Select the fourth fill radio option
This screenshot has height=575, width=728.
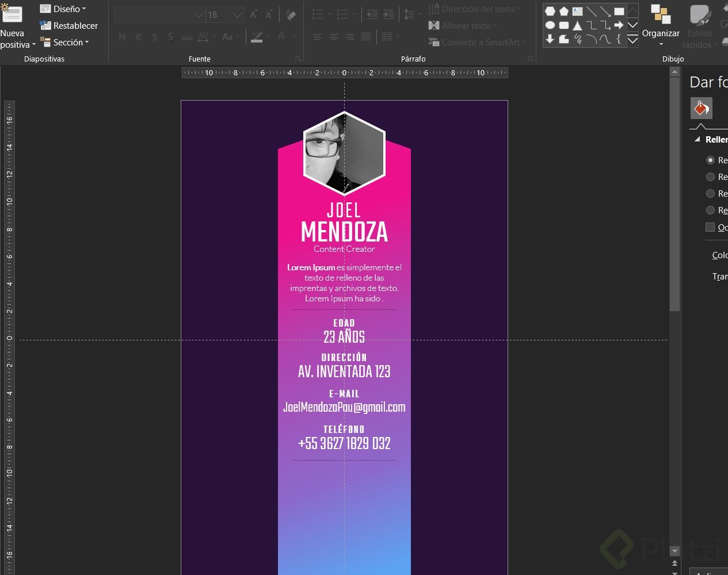[710, 210]
